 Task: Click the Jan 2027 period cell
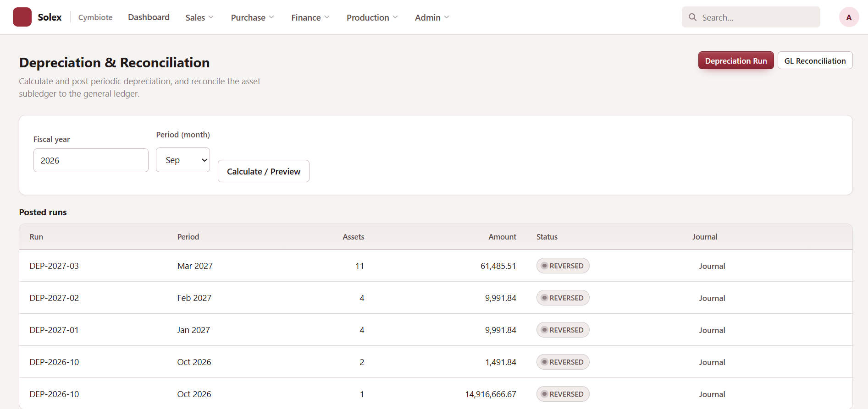[x=194, y=330]
